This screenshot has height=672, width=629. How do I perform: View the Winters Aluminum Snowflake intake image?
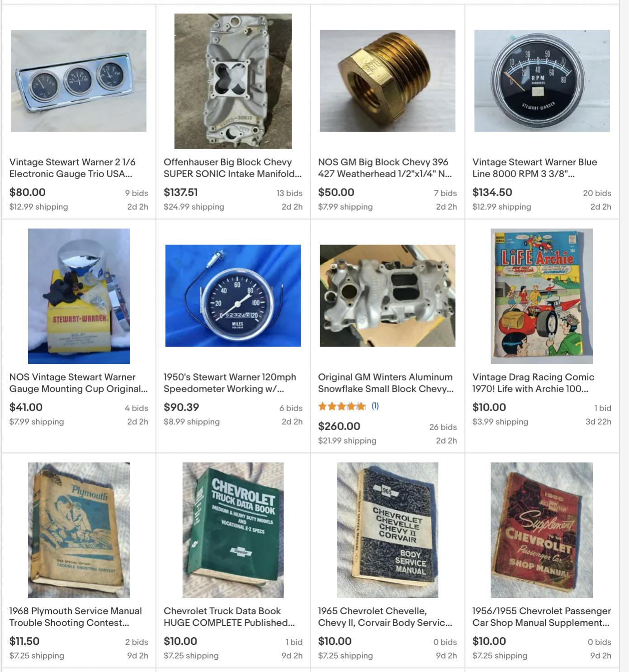click(x=388, y=296)
